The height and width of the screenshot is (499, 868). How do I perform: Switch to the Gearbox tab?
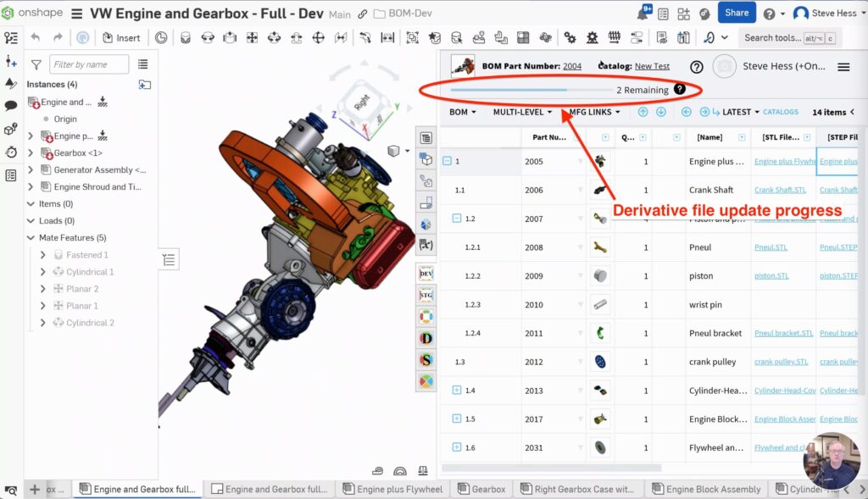coord(481,489)
